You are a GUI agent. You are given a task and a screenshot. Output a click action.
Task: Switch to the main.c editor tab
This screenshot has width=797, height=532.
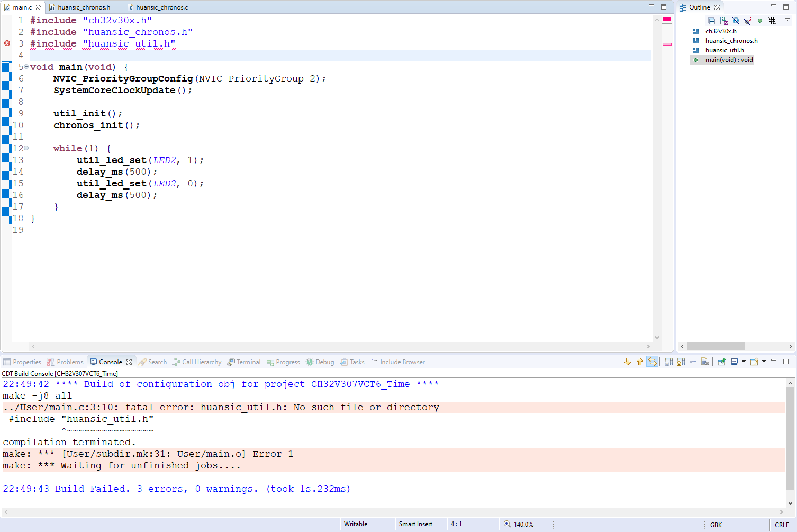(x=22, y=7)
